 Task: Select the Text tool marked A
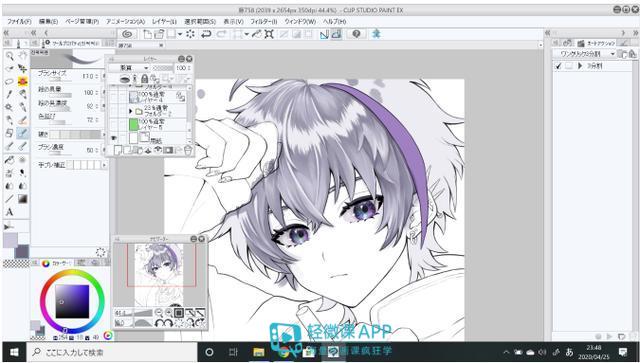(x=10, y=212)
